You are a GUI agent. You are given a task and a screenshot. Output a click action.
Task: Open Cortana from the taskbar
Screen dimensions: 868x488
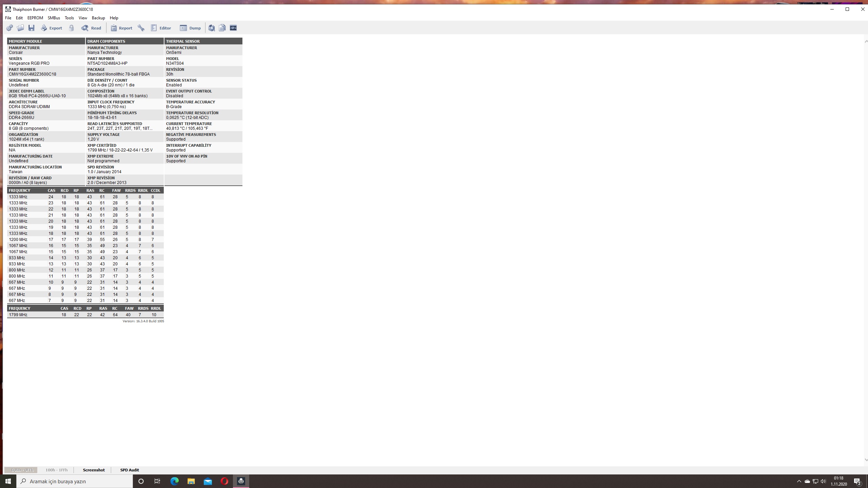[141, 481]
